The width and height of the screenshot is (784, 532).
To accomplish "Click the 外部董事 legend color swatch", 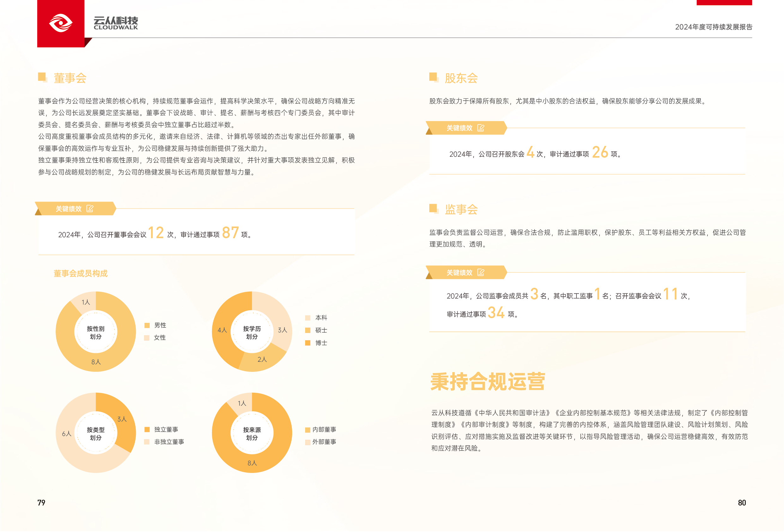I will [308, 442].
